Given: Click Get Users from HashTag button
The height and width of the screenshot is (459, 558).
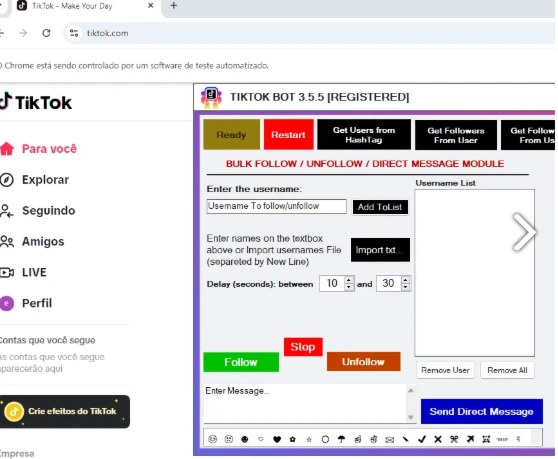Looking at the screenshot, I should pos(364,135).
